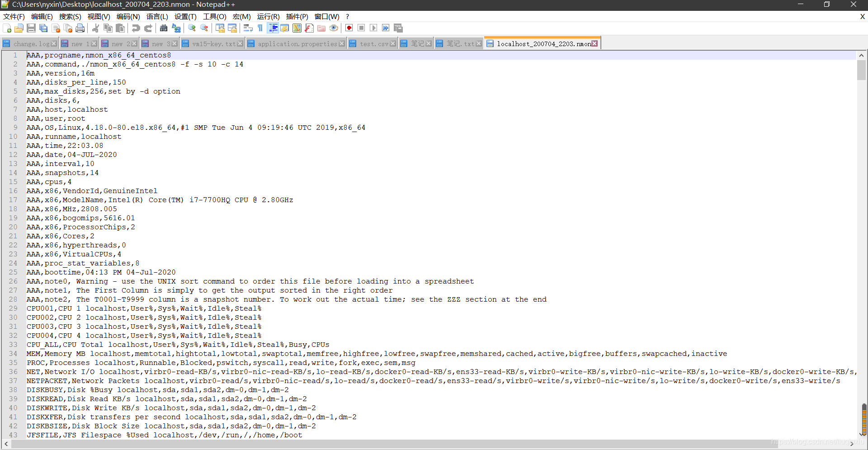Start macro recording
868x450 pixels.
pyautogui.click(x=349, y=28)
